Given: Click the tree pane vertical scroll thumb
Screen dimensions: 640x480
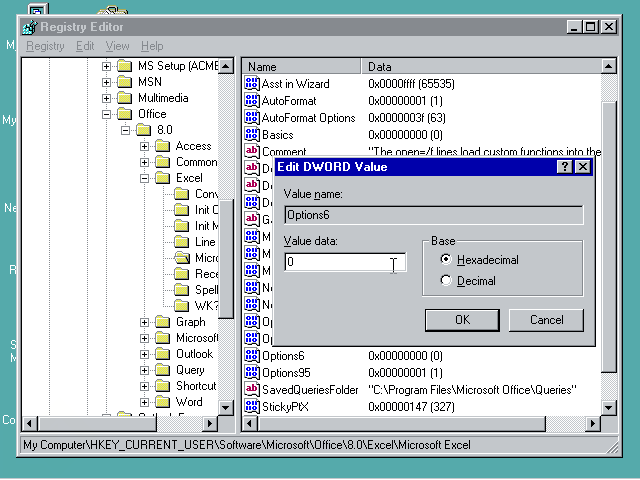Looking at the screenshot, I should click(226, 259).
